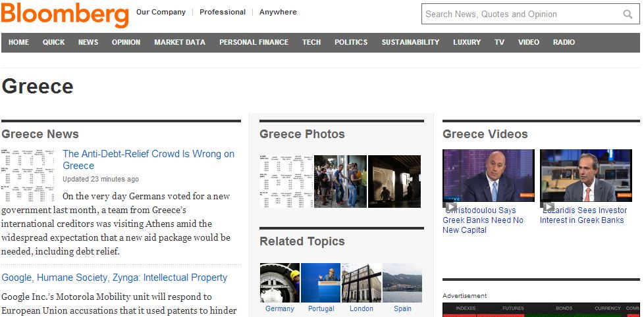Play the Lazaridis video via play icon
The height and width of the screenshot is (317, 644).
point(548,207)
